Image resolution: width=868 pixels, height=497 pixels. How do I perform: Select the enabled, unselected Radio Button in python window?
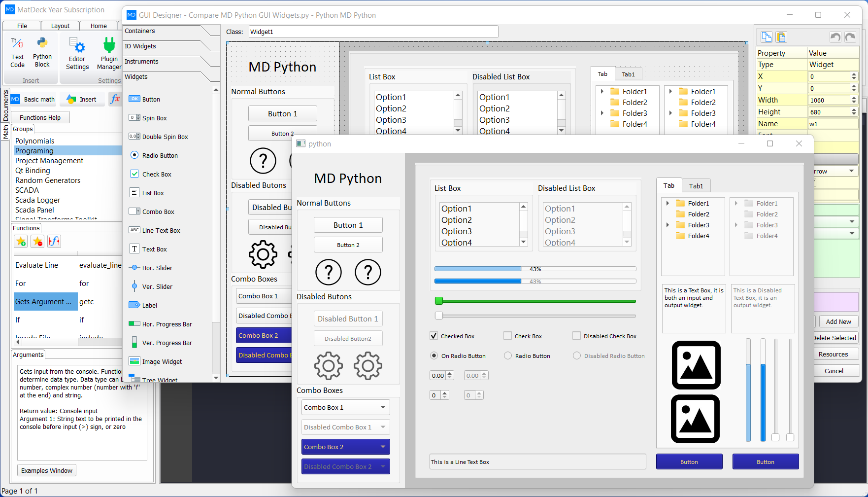tap(508, 355)
